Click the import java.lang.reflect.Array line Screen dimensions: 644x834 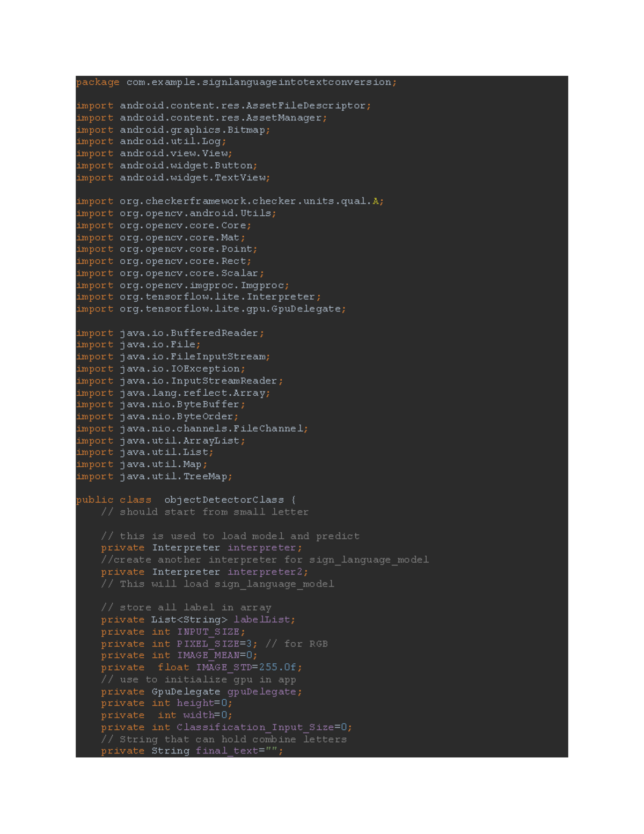[173, 393]
